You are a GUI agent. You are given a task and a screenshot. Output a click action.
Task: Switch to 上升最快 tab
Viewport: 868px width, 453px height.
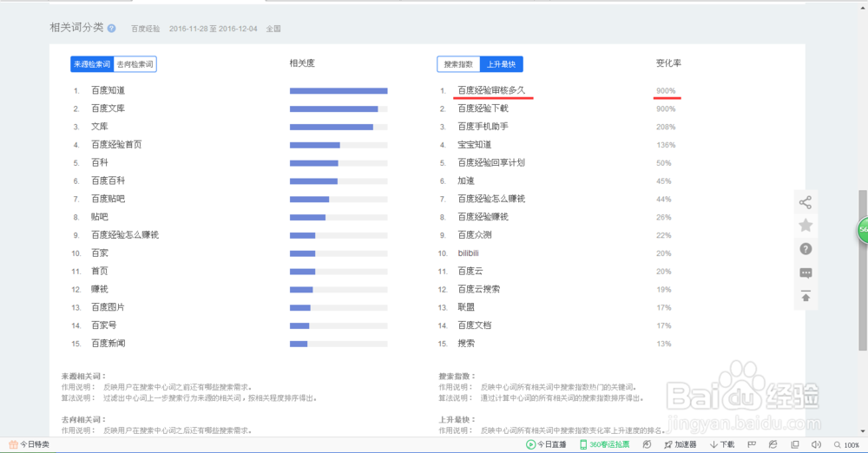501,64
